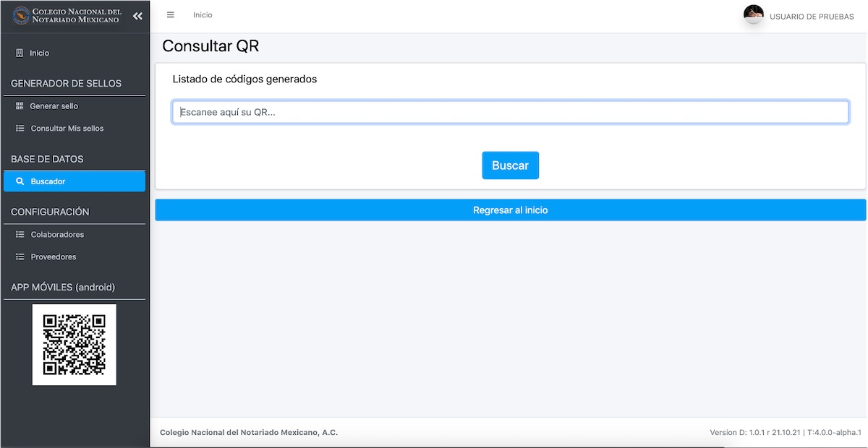The width and height of the screenshot is (868, 448).
Task: Click the Inicio building icon in sidebar
Action: (x=20, y=53)
